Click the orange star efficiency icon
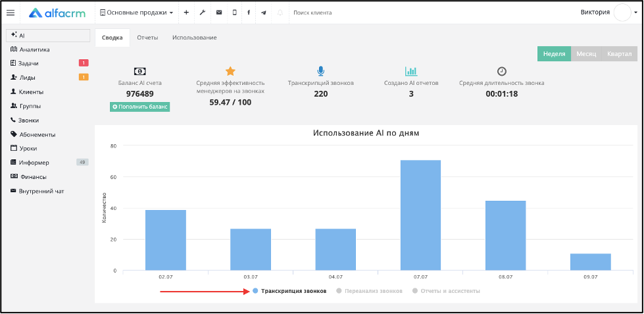The image size is (644, 314). pyautogui.click(x=230, y=71)
